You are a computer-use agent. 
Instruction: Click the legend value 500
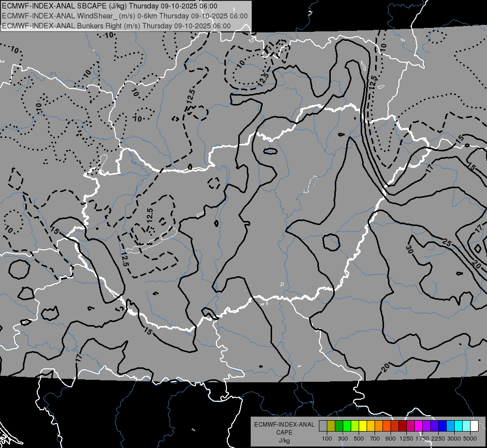(359, 439)
